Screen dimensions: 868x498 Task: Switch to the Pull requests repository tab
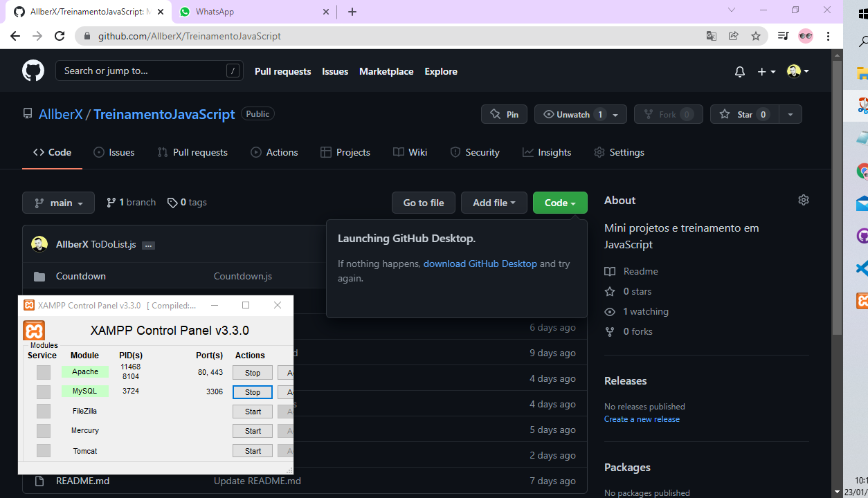192,152
